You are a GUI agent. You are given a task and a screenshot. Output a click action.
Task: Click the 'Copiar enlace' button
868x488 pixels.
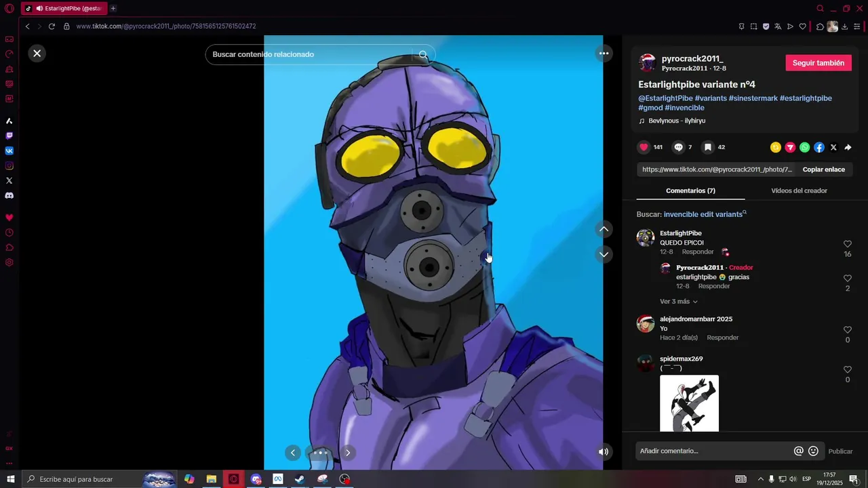pyautogui.click(x=823, y=169)
